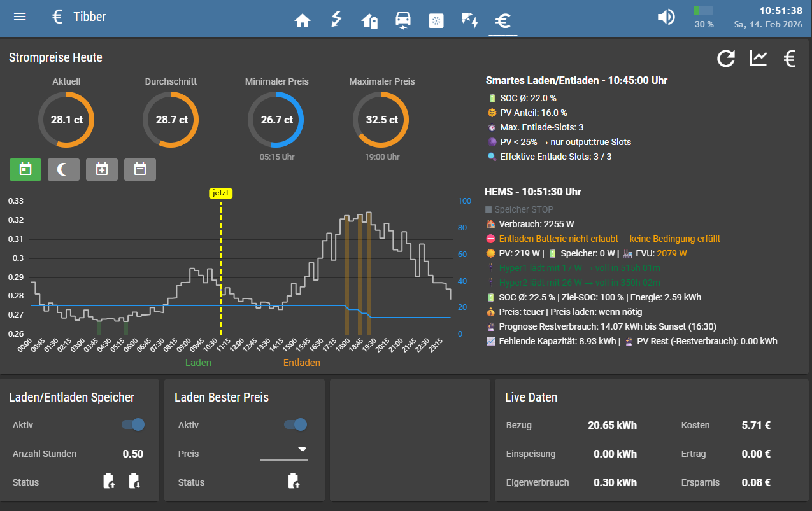Click the Euro icon beside Tibber title
Screen dimensions: 812x511
coord(57,17)
